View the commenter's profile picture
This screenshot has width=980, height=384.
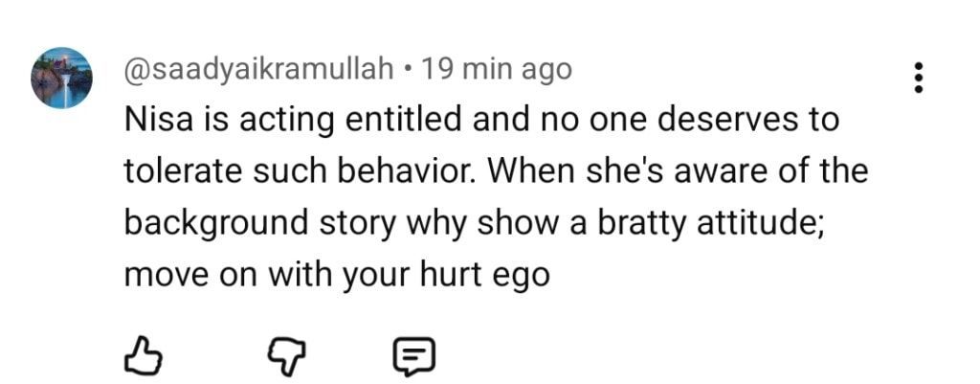(x=61, y=78)
